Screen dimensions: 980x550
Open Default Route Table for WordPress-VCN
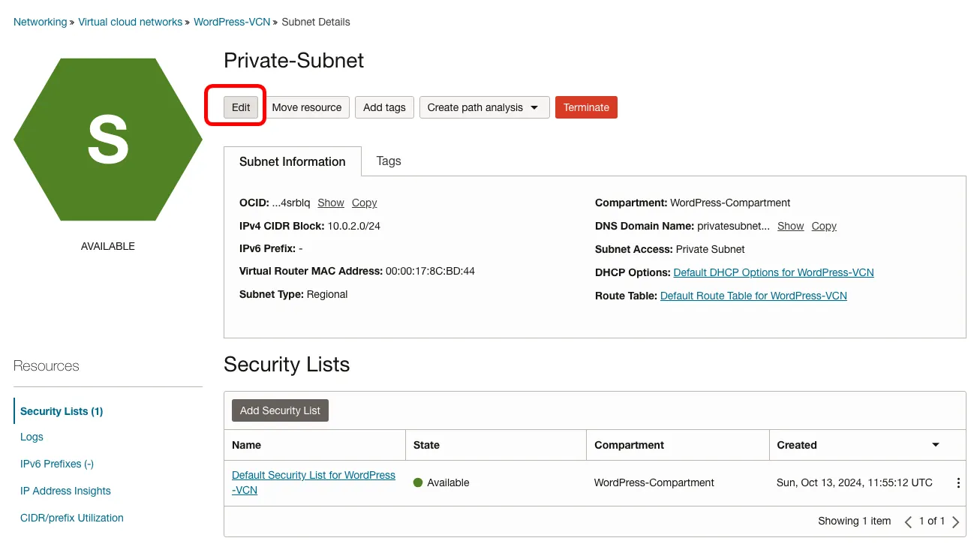tap(753, 296)
